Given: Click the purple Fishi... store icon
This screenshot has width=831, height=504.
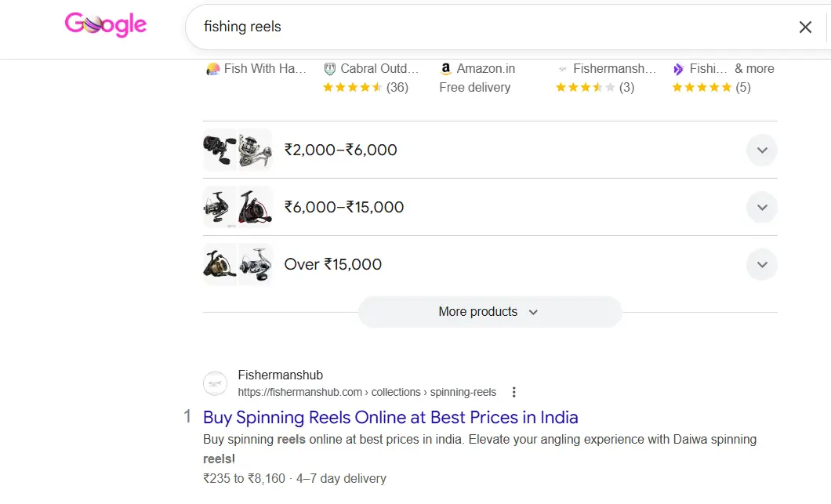Looking at the screenshot, I should [678, 69].
